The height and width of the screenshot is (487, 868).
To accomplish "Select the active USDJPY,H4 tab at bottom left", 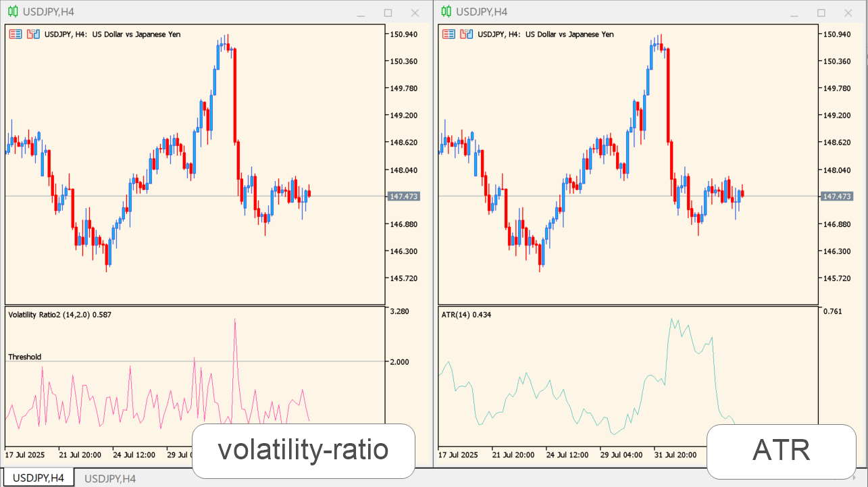I will pyautogui.click(x=39, y=477).
